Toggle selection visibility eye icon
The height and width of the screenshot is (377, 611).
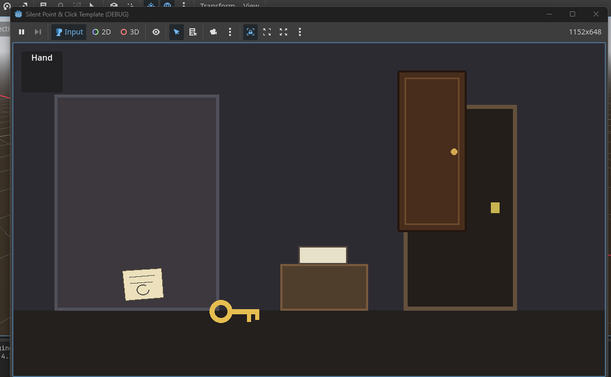click(156, 32)
